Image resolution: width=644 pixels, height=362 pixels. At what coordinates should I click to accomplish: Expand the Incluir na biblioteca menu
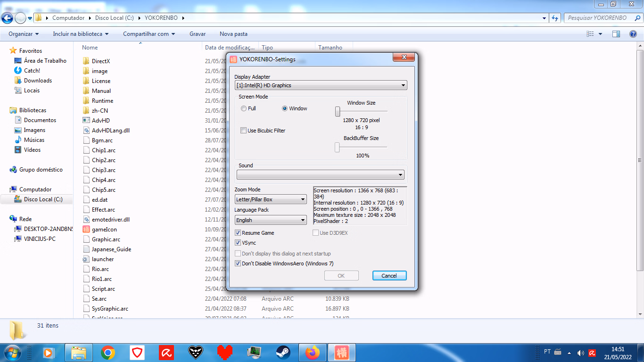point(81,34)
